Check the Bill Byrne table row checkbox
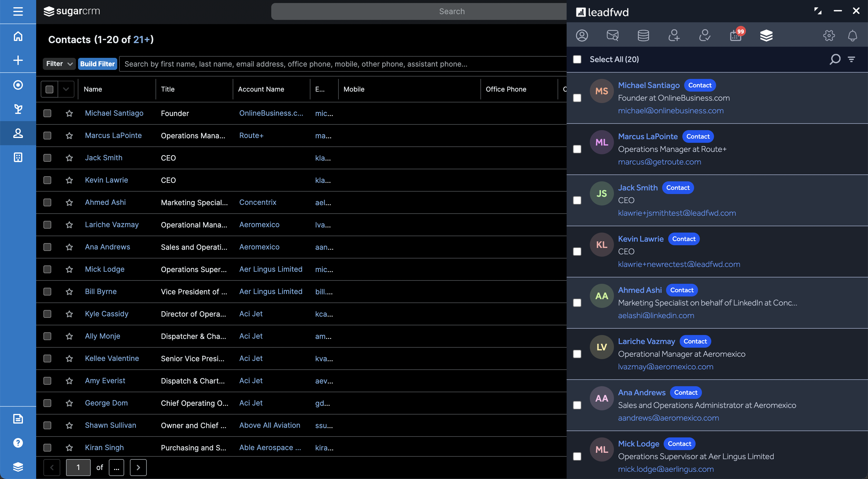 click(x=48, y=292)
